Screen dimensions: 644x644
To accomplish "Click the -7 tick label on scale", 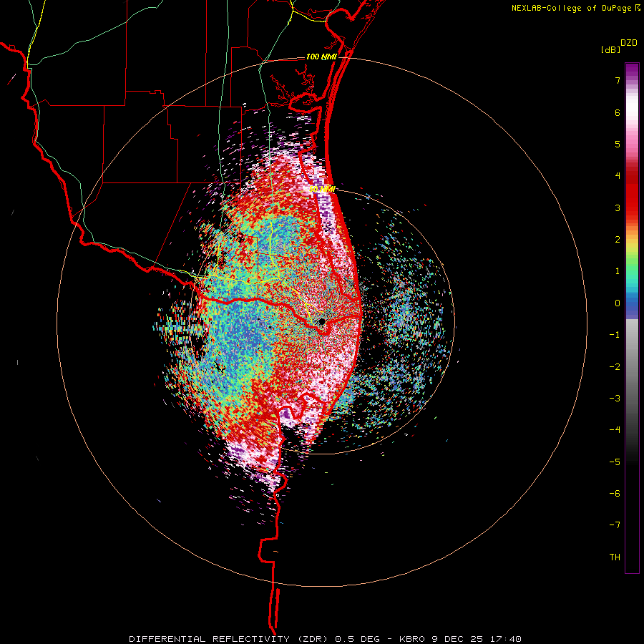I will (615, 525).
